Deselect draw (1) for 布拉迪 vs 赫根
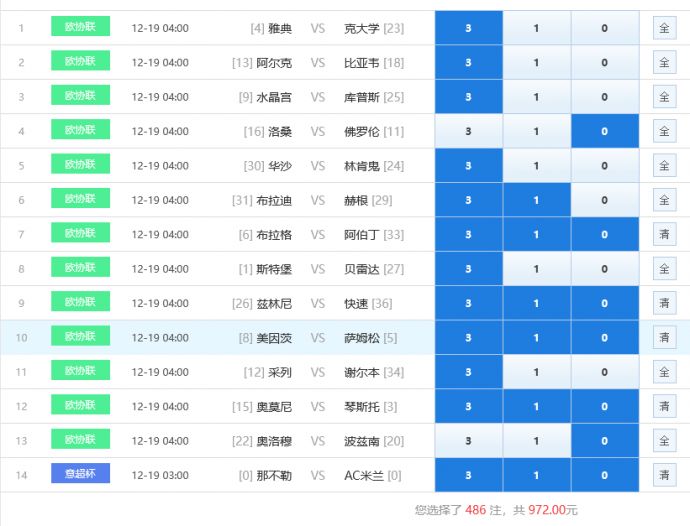This screenshot has height=526, width=690. 536,200
